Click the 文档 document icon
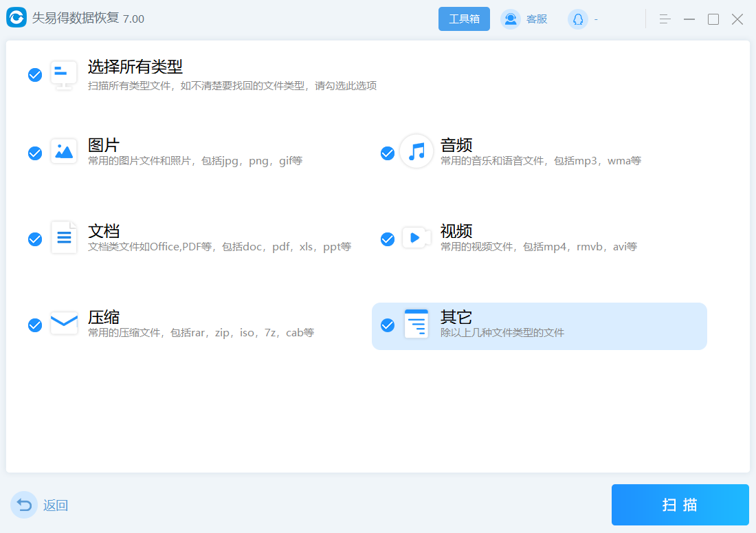Viewport: 756px width, 533px height. coord(64,237)
